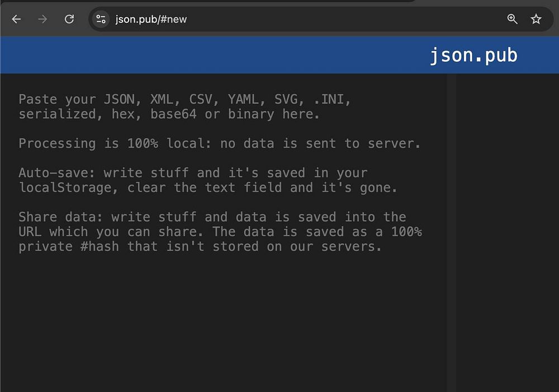Click the "Auto-save: write stuff" placeholder line

click(193, 173)
